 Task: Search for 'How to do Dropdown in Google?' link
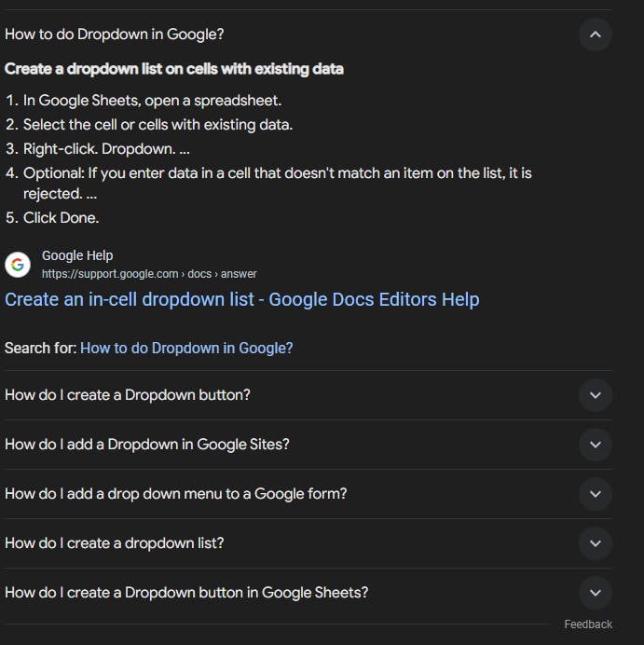[186, 348]
